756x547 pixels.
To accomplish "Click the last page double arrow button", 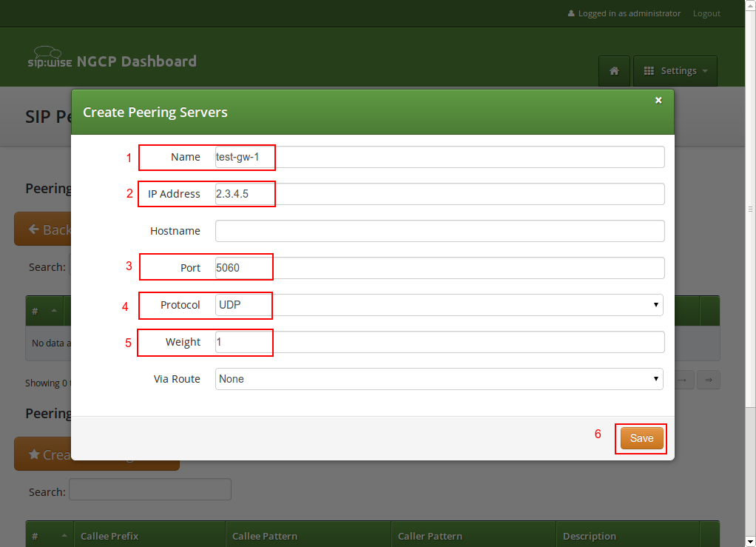I will [x=708, y=380].
